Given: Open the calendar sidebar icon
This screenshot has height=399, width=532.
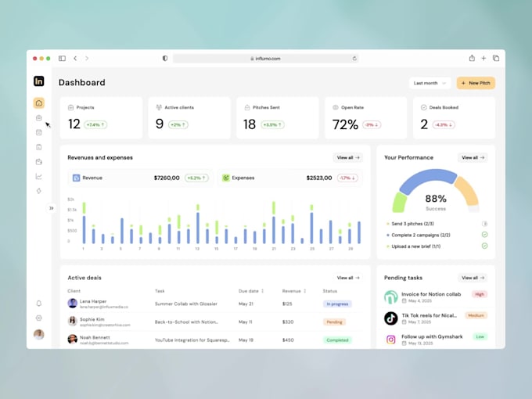Looking at the screenshot, I should tap(38, 132).
